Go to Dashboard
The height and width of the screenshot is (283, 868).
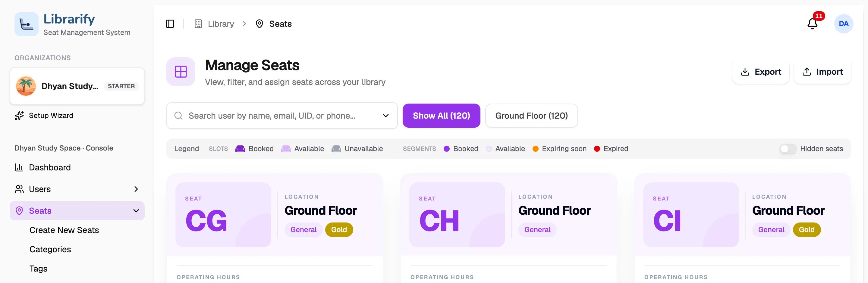[x=77, y=168]
